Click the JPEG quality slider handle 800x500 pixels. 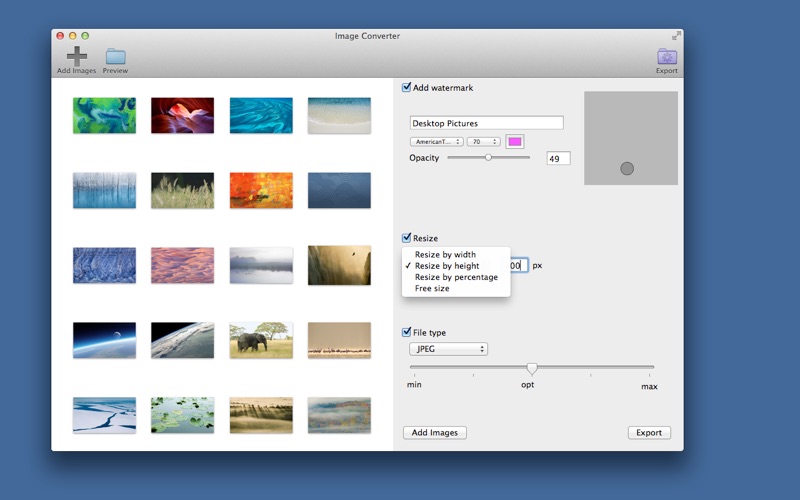tap(532, 368)
